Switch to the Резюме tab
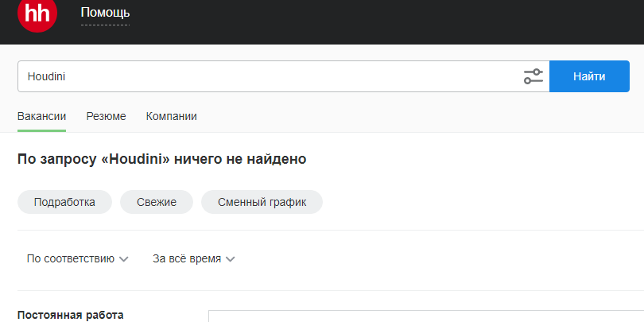This screenshot has width=644, height=322. coord(106,117)
